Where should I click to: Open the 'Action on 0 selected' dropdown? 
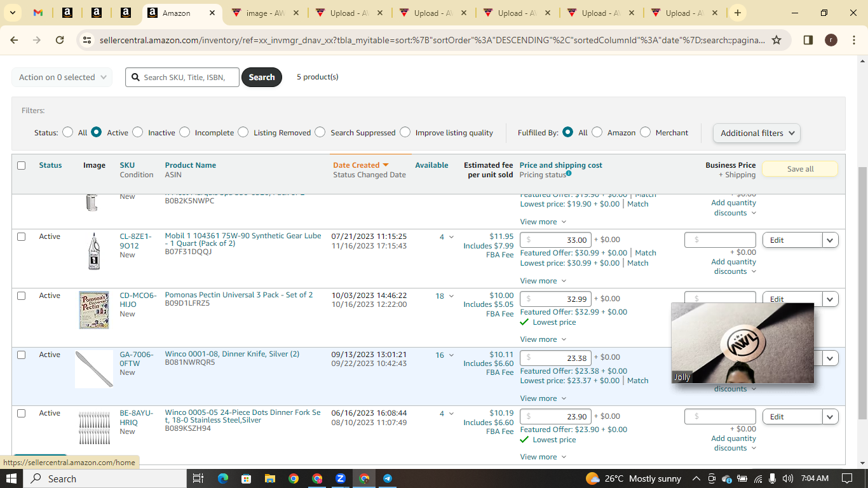[62, 78]
